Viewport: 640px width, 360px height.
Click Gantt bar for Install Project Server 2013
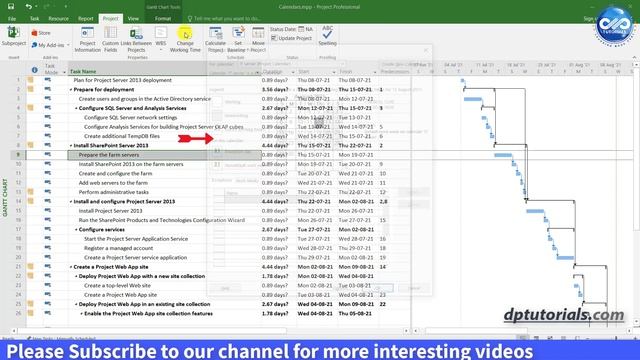(x=535, y=211)
